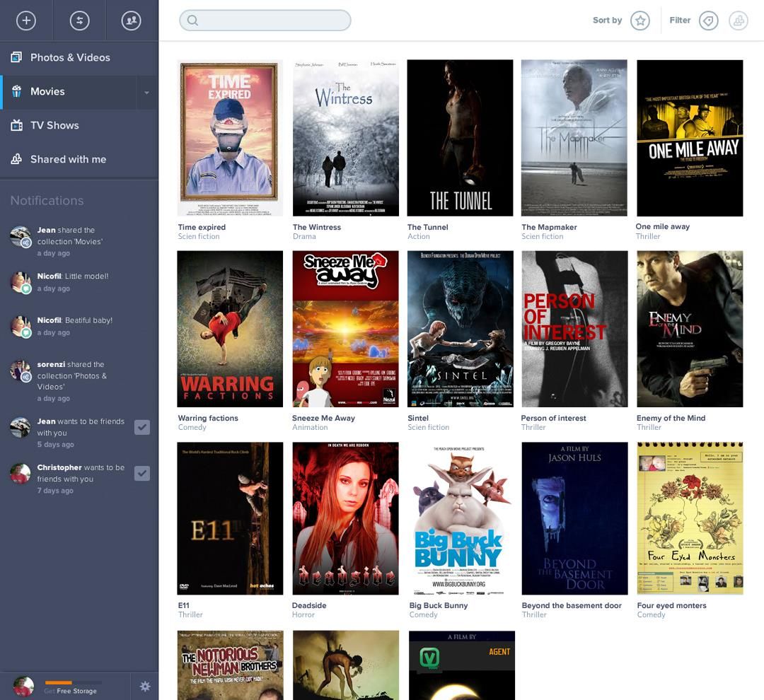Open One Mile Away poster

[x=690, y=138]
